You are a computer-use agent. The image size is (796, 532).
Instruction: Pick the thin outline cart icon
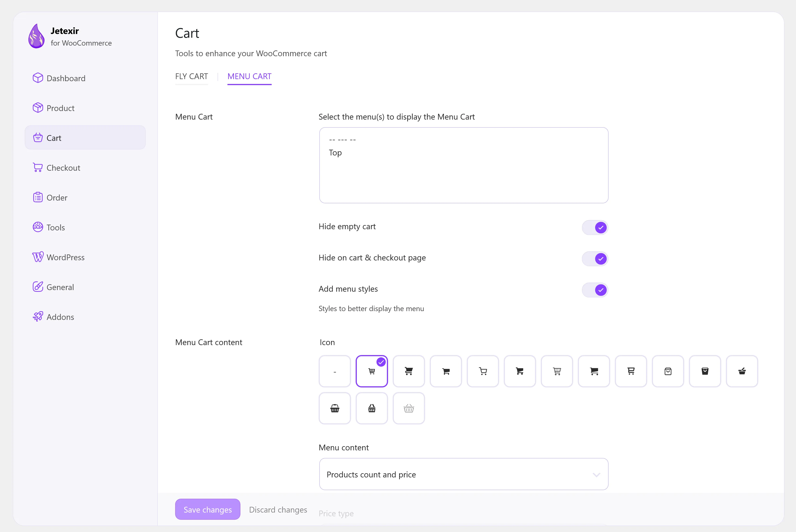[483, 371]
